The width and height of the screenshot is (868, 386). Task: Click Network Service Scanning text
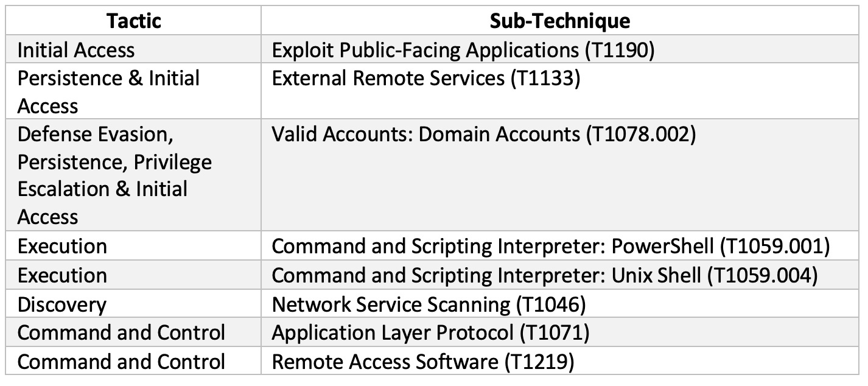[390, 304]
